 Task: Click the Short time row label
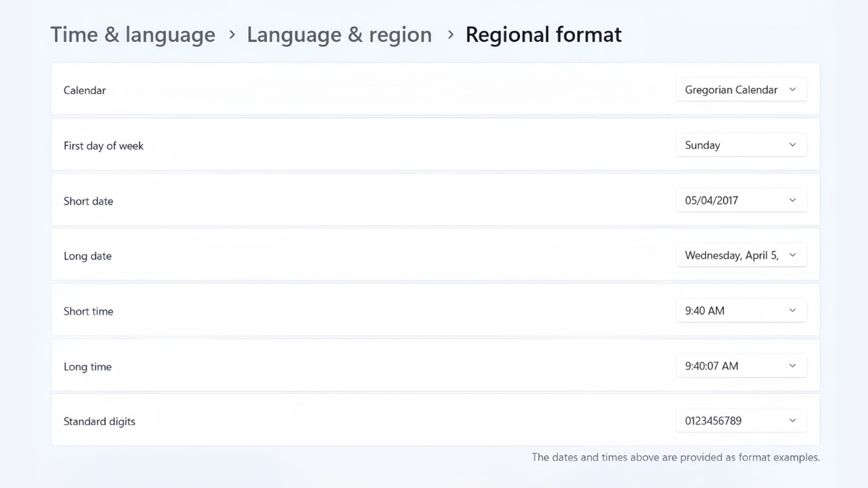click(x=88, y=312)
